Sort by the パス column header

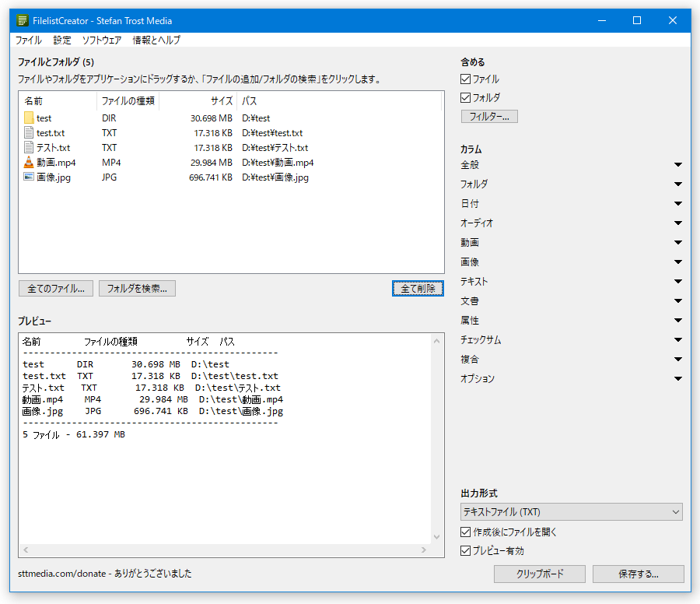(339, 101)
